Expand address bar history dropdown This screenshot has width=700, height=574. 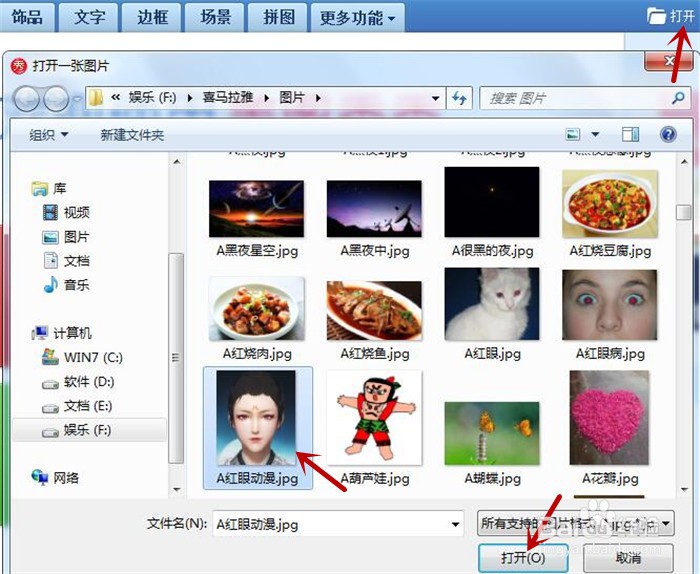(435, 98)
